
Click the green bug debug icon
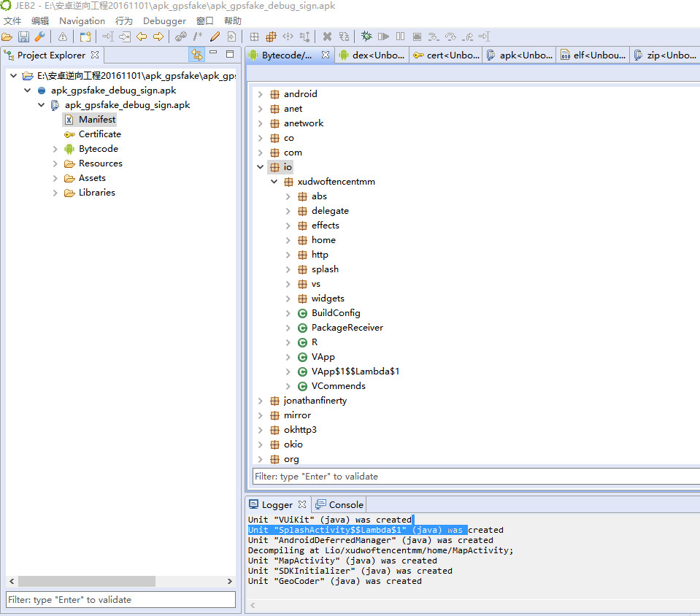pos(366,36)
